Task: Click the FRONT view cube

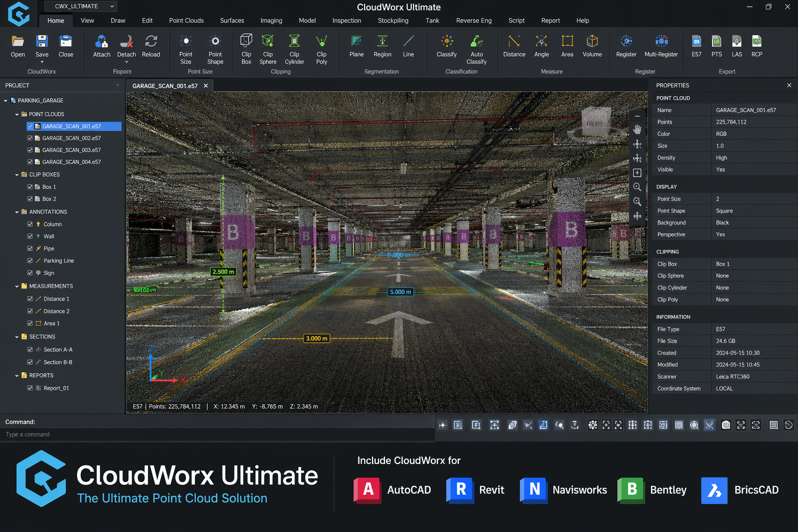Action: tap(595, 123)
